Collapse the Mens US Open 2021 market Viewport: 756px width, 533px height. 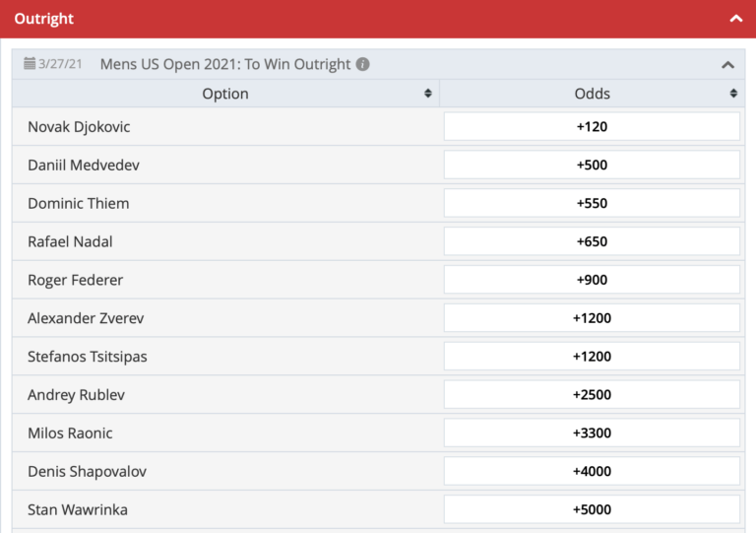tap(728, 65)
